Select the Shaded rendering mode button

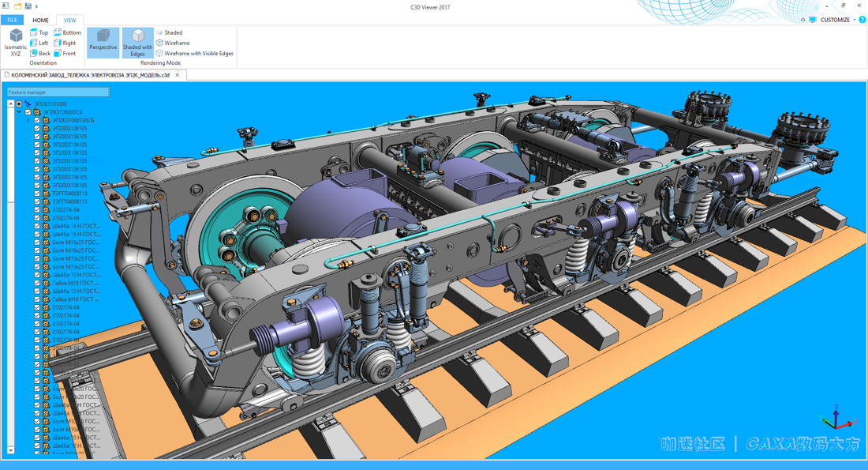169,32
